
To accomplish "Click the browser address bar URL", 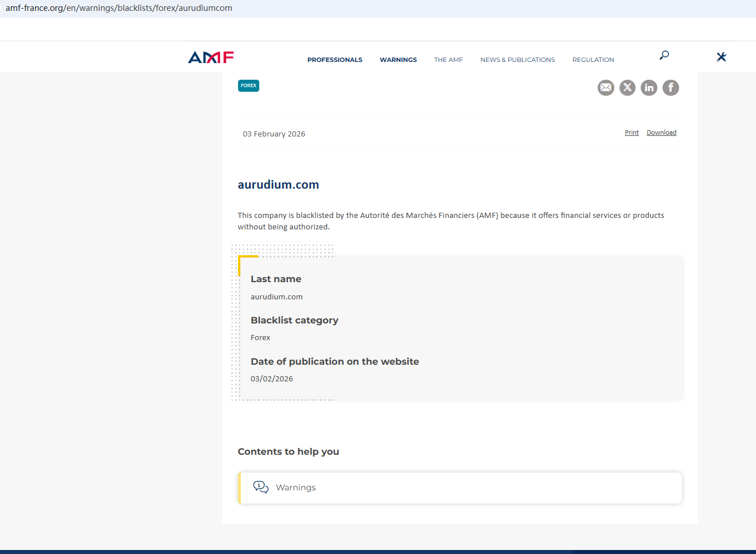I will click(119, 8).
